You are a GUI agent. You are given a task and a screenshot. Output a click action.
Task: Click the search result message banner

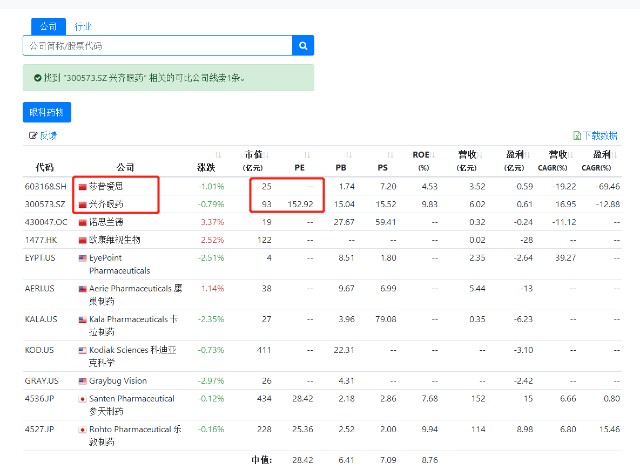pos(168,78)
